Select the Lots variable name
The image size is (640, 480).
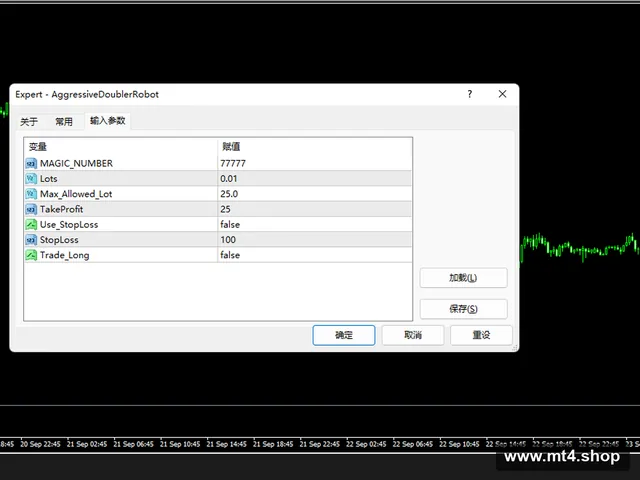pos(49,179)
